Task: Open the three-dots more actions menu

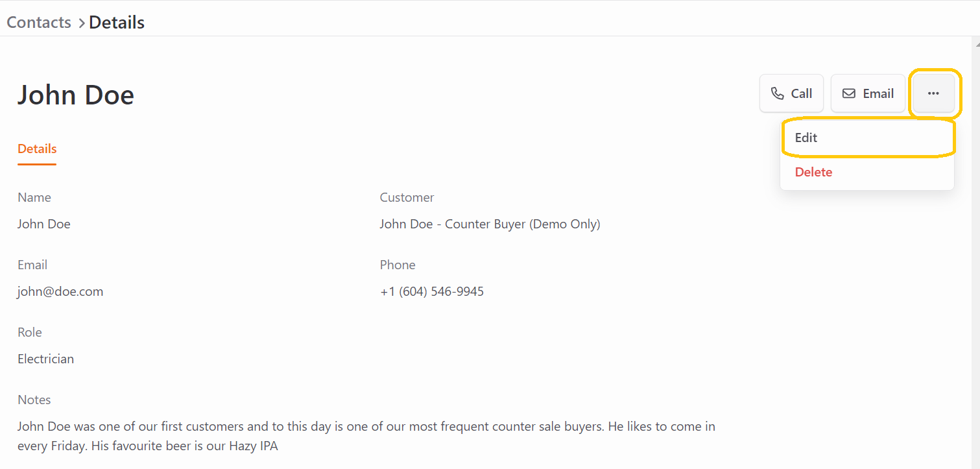Action: [933, 93]
